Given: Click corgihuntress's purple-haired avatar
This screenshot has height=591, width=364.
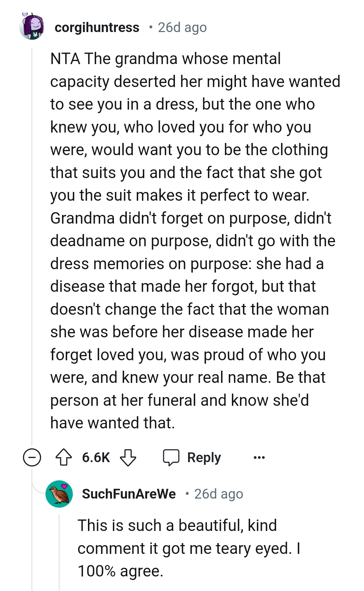Looking at the screenshot, I should pyautogui.click(x=32, y=27).
